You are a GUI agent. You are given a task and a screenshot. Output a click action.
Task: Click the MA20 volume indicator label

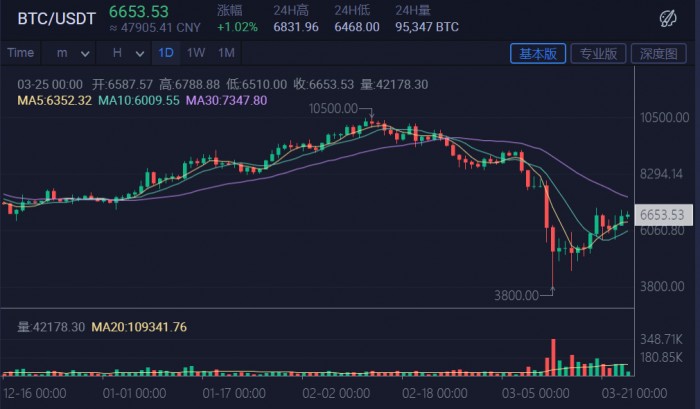139,327
